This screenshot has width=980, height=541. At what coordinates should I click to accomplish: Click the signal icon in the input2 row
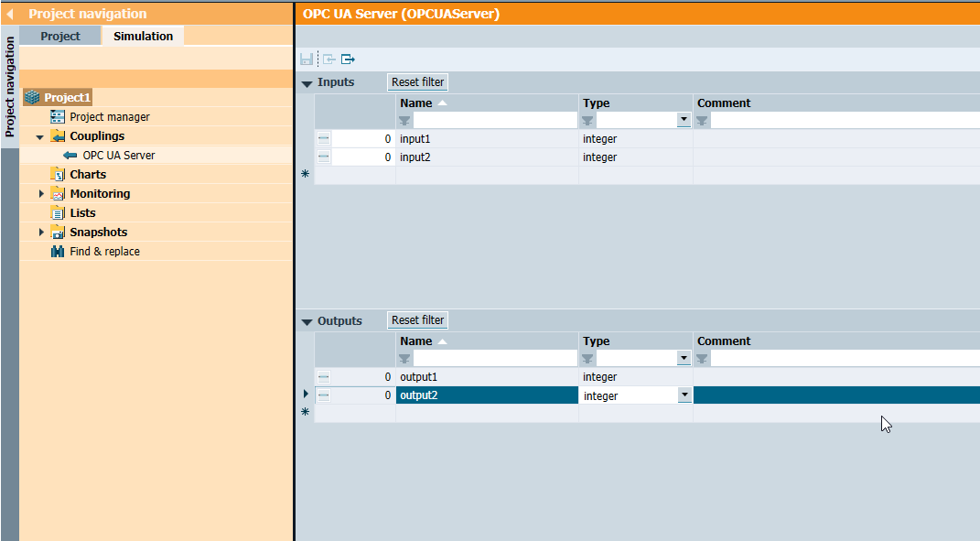(324, 157)
